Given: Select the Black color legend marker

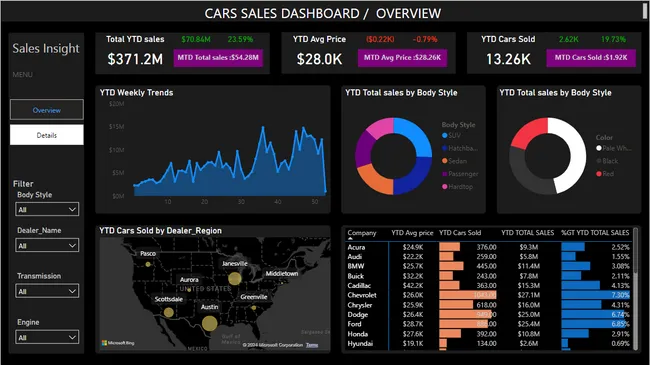Looking at the screenshot, I should (599, 161).
